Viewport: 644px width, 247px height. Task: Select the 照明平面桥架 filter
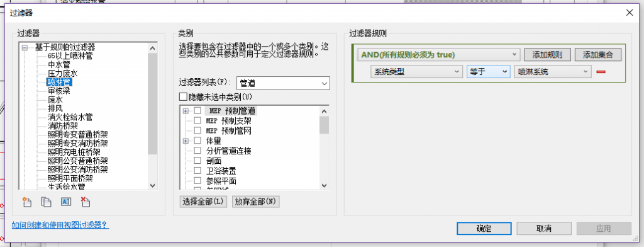click(70, 179)
